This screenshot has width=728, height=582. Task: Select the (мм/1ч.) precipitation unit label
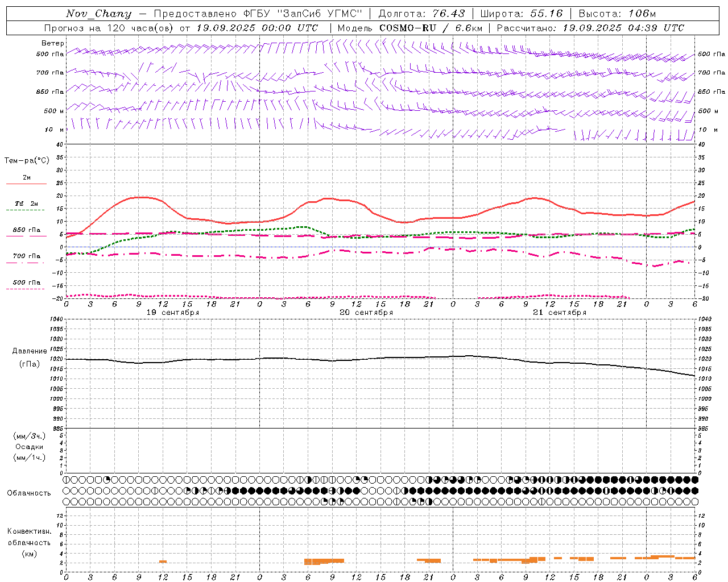[x=30, y=458]
